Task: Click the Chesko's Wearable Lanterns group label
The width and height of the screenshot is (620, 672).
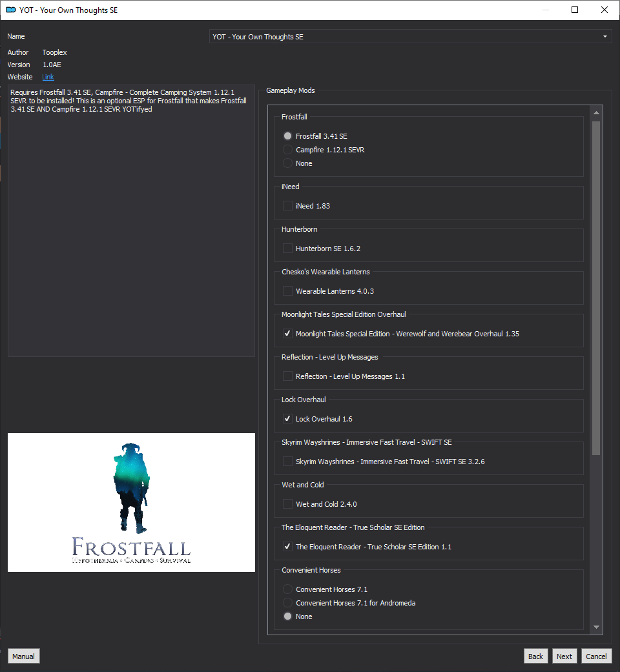Action: click(325, 272)
